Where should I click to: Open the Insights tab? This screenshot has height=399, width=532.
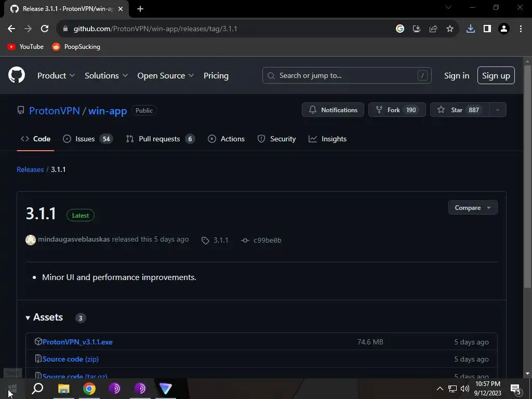[x=327, y=139]
